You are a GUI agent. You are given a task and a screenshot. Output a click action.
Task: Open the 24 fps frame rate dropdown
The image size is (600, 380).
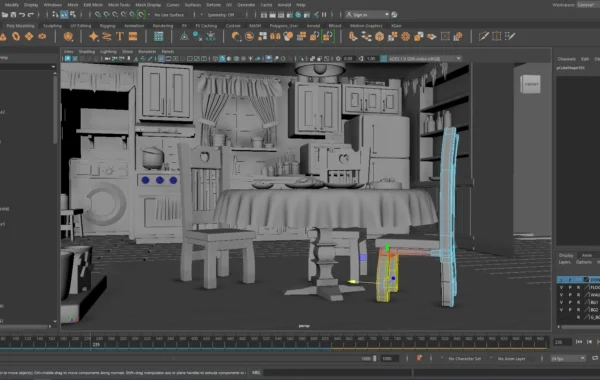click(x=568, y=359)
